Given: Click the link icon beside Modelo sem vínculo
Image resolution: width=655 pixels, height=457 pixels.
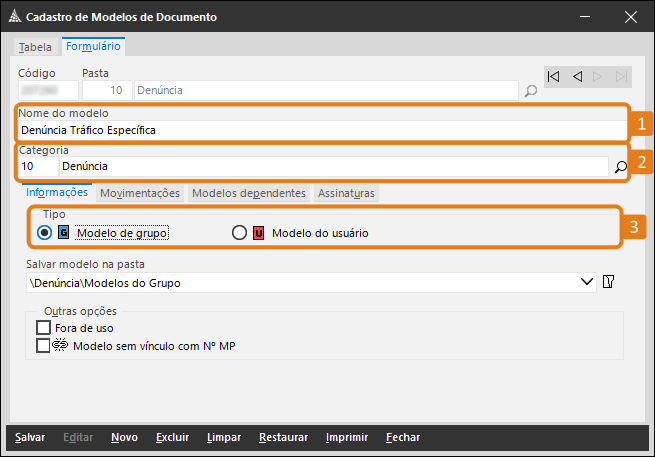Looking at the screenshot, I should (58, 346).
